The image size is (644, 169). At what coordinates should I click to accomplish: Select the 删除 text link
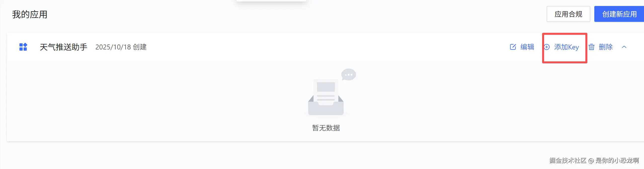tap(605, 47)
